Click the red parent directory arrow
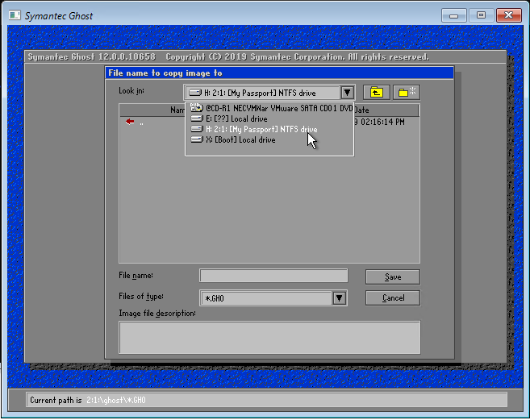The height and width of the screenshot is (420, 530). coord(130,122)
